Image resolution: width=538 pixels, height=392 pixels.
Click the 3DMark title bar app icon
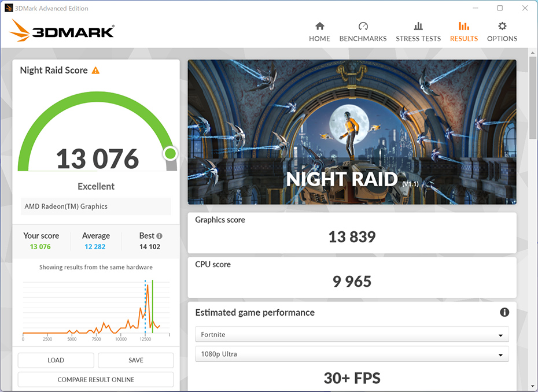click(9, 8)
